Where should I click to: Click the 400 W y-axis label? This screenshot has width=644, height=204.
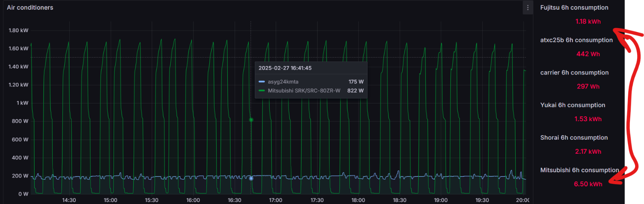point(20,157)
